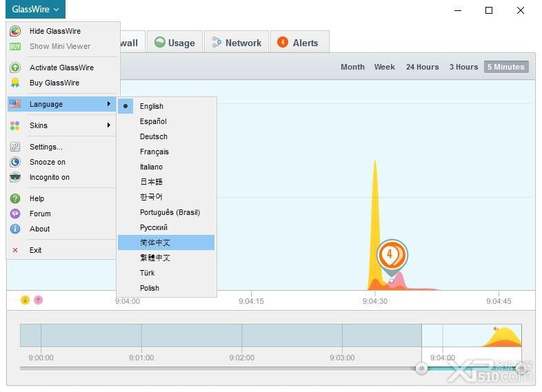The height and width of the screenshot is (392, 542).
Task: Turn Snooze on
Action: [61, 162]
